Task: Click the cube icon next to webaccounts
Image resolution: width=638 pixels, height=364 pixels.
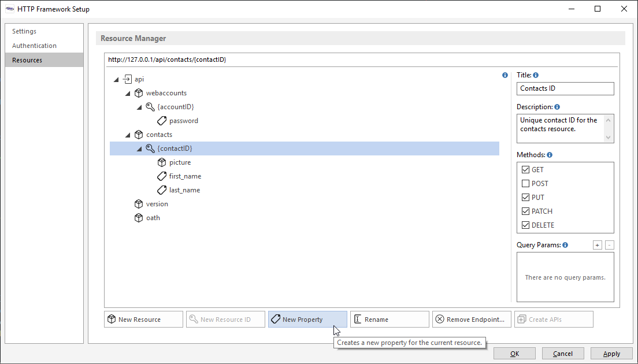Action: [139, 93]
